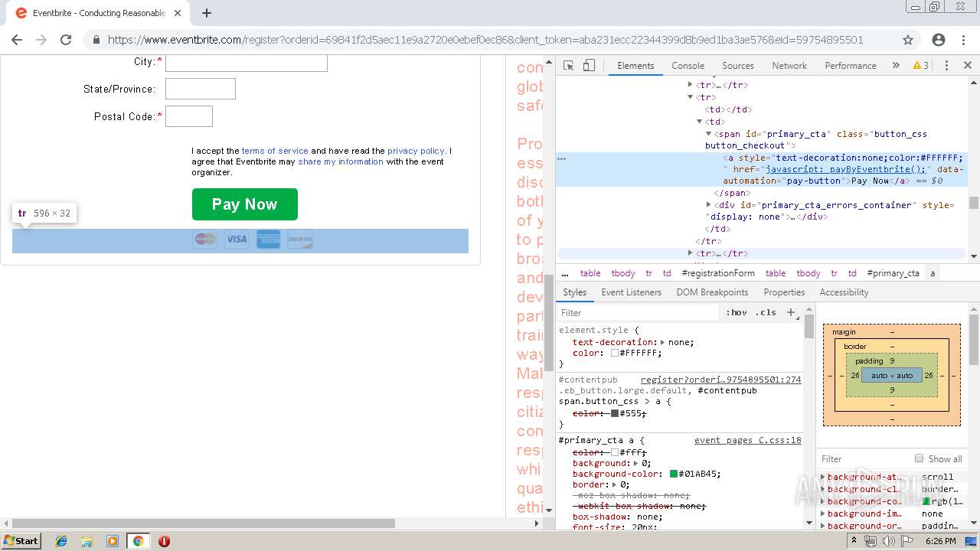Click the American Express card icon
This screenshot has height=551, width=980.
click(268, 240)
